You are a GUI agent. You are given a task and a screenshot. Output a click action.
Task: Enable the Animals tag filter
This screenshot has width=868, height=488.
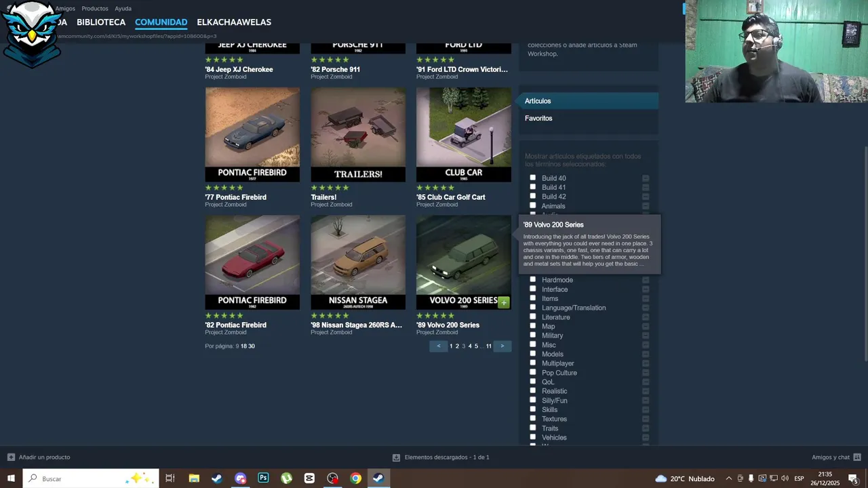532,205
